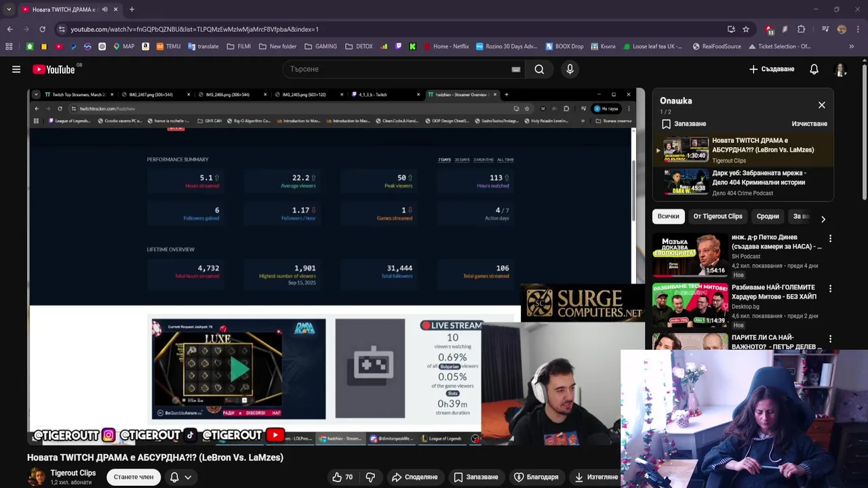Open the Chrome three-dot menu

point(857,29)
